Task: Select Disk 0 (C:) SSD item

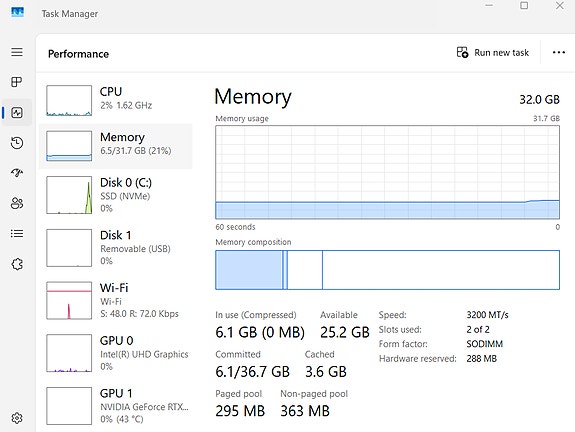Action: coord(116,195)
